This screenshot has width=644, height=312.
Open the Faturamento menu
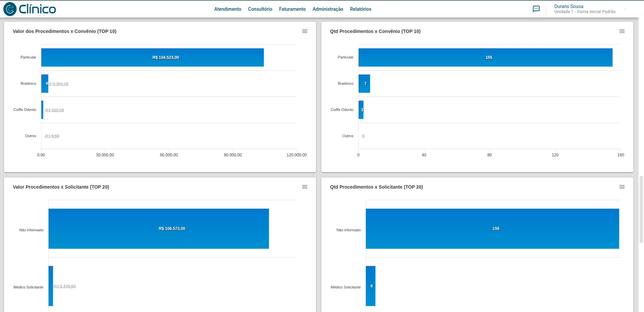click(292, 9)
